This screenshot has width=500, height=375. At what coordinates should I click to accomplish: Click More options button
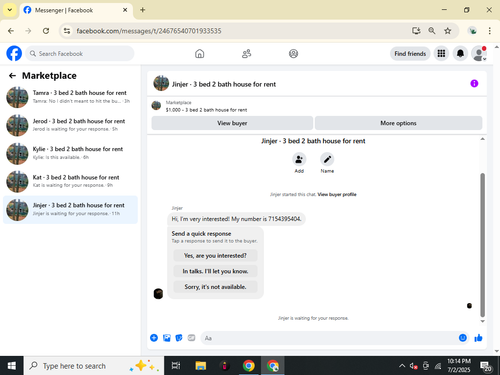point(398,123)
